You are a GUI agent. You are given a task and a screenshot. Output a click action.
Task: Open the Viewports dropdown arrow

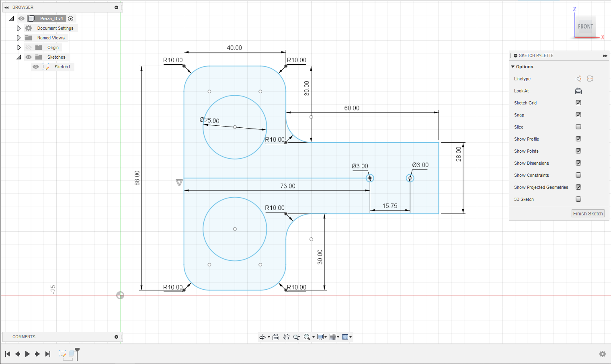351,337
